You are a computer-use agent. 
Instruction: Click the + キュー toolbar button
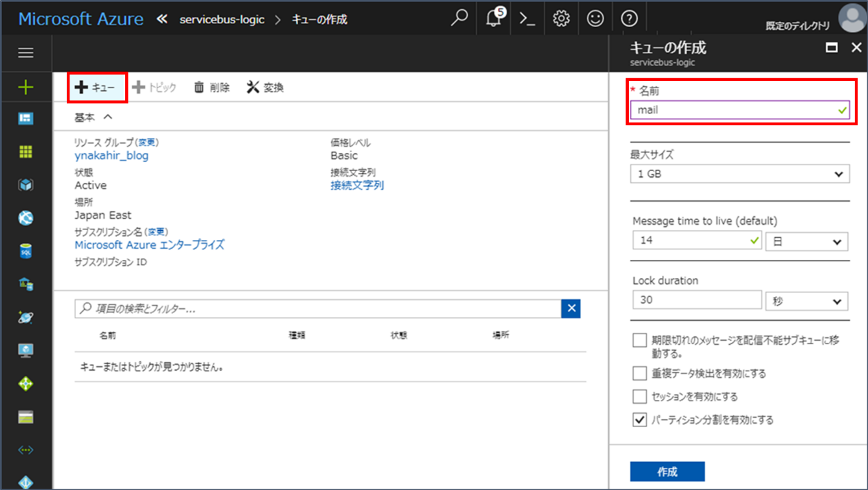[97, 88]
